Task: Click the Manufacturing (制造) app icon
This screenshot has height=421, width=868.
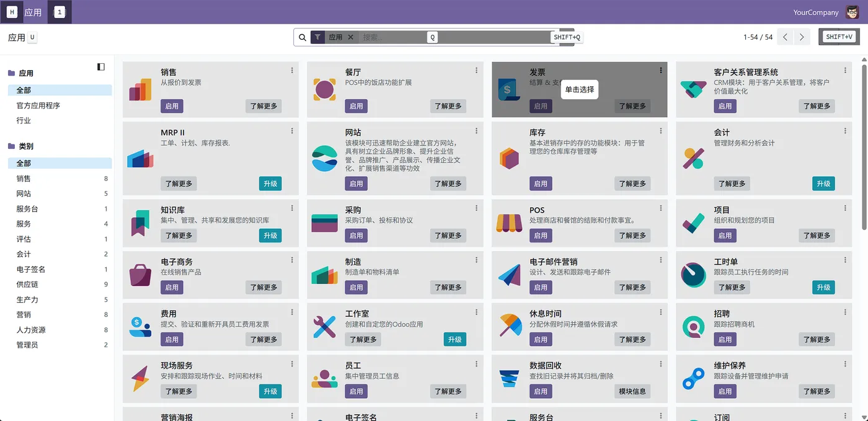Action: click(325, 275)
